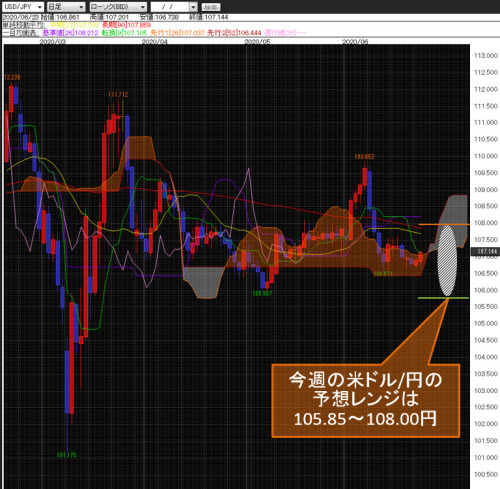Select the 転換[9] green indicator label
The height and width of the screenshot is (489, 500).
[x=125, y=33]
